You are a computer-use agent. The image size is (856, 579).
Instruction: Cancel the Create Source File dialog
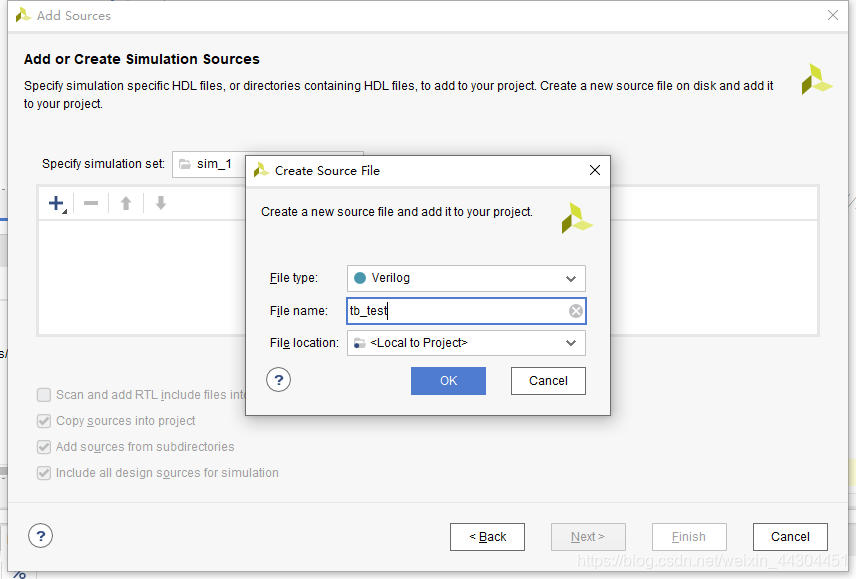click(548, 381)
